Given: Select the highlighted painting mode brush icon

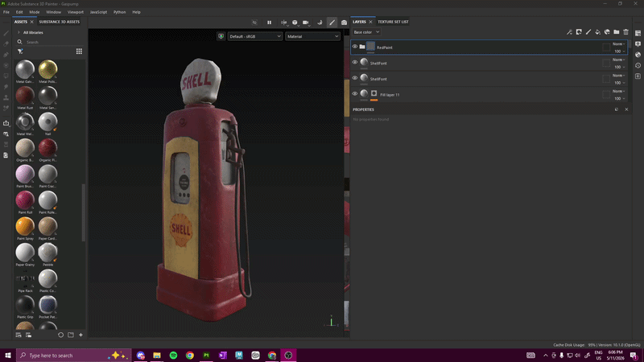Looking at the screenshot, I should (332, 23).
